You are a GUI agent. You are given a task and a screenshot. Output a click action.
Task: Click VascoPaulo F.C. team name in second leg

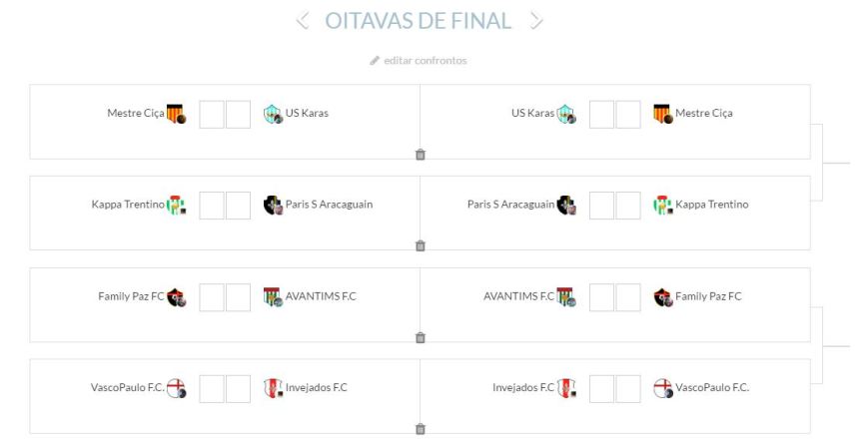tap(712, 388)
